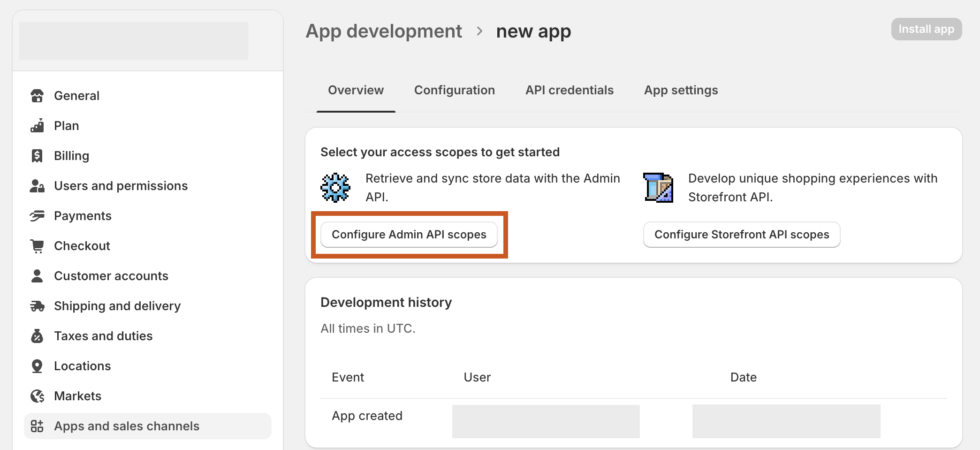Click the Apps and sales channels grid icon
This screenshot has width=980, height=450.
click(37, 426)
